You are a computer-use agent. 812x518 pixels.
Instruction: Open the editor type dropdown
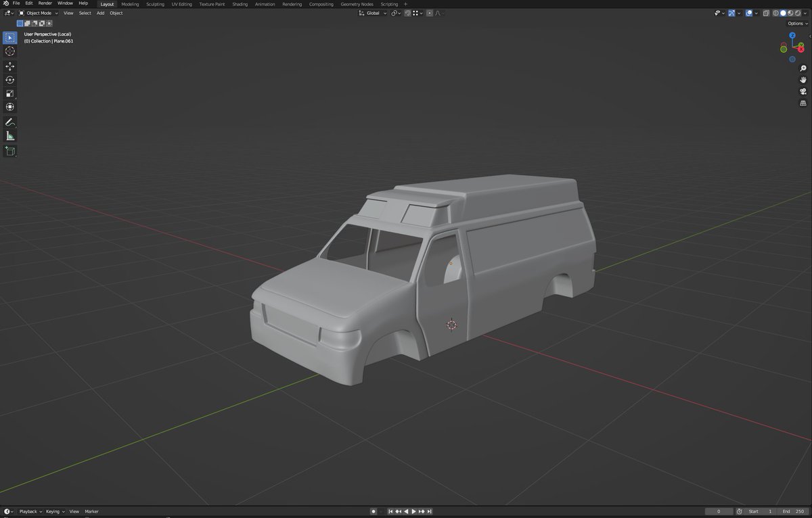click(x=8, y=13)
